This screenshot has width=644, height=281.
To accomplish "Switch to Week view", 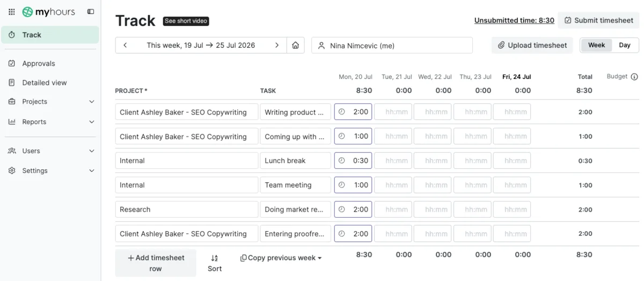I will [597, 45].
